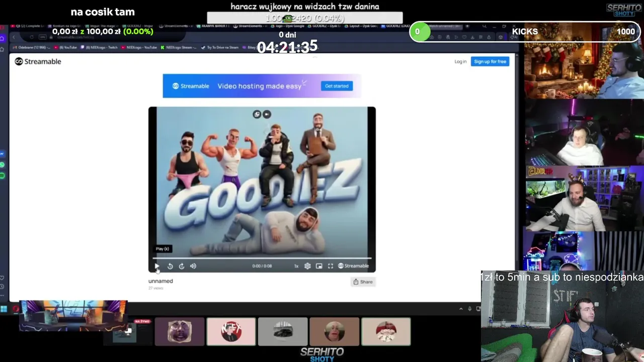This screenshot has height=362, width=644.
Task: Click the NA ŻYWO live stream thumbnail
Action: (128, 331)
